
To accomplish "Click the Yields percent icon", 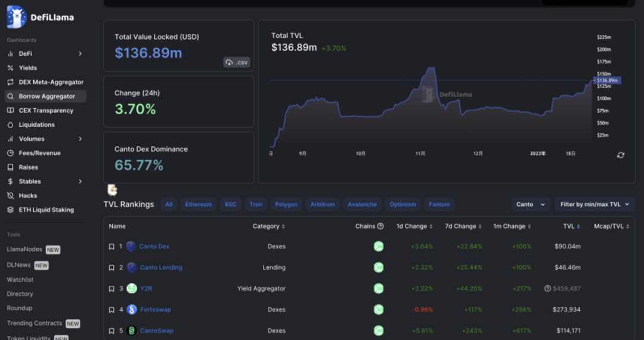I will [10, 68].
